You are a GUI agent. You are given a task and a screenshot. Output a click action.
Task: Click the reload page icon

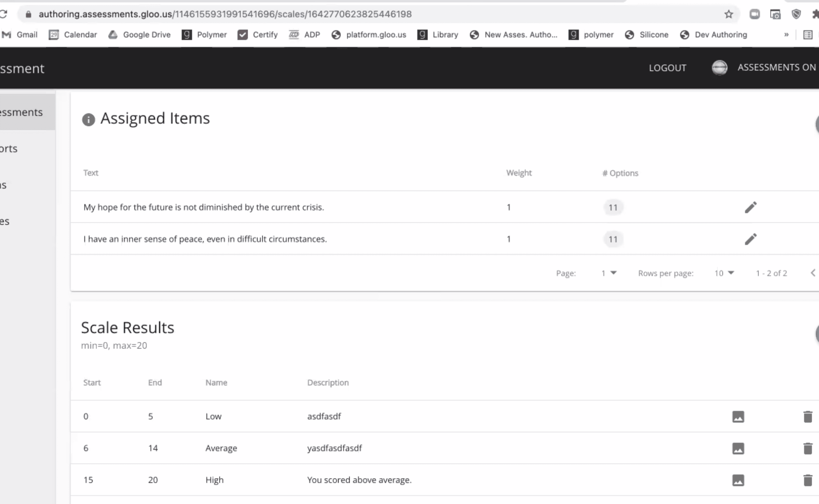pos(3,14)
